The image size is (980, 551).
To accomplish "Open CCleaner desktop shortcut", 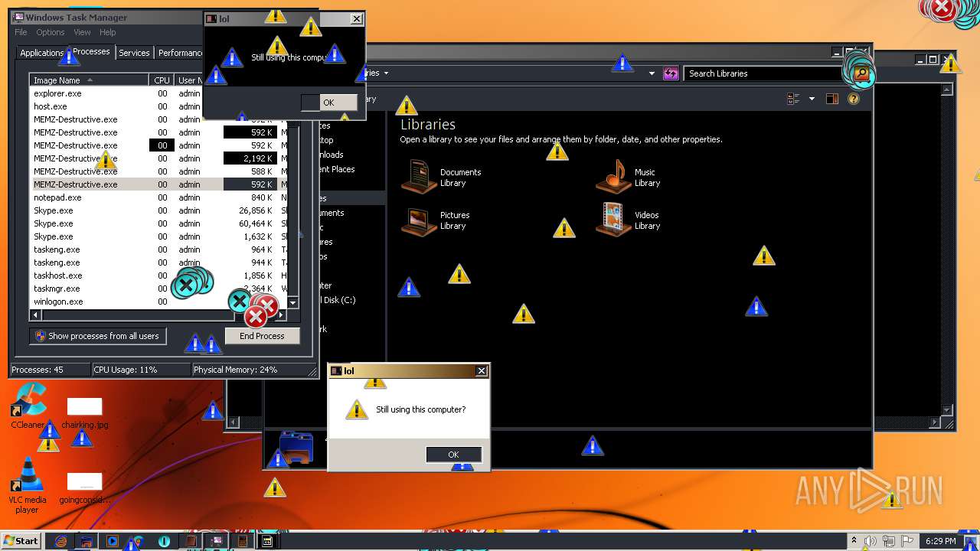I will click(x=28, y=406).
